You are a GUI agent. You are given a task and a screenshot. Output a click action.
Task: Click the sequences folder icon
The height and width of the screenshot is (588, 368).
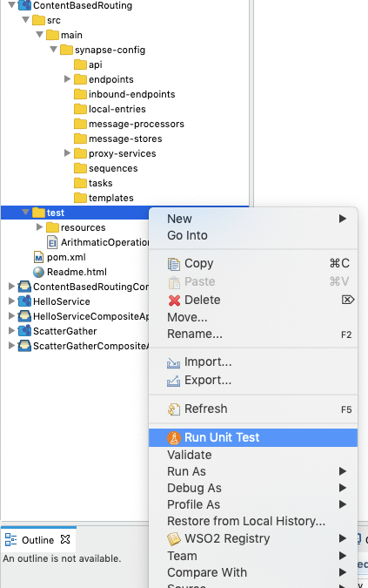(x=80, y=168)
